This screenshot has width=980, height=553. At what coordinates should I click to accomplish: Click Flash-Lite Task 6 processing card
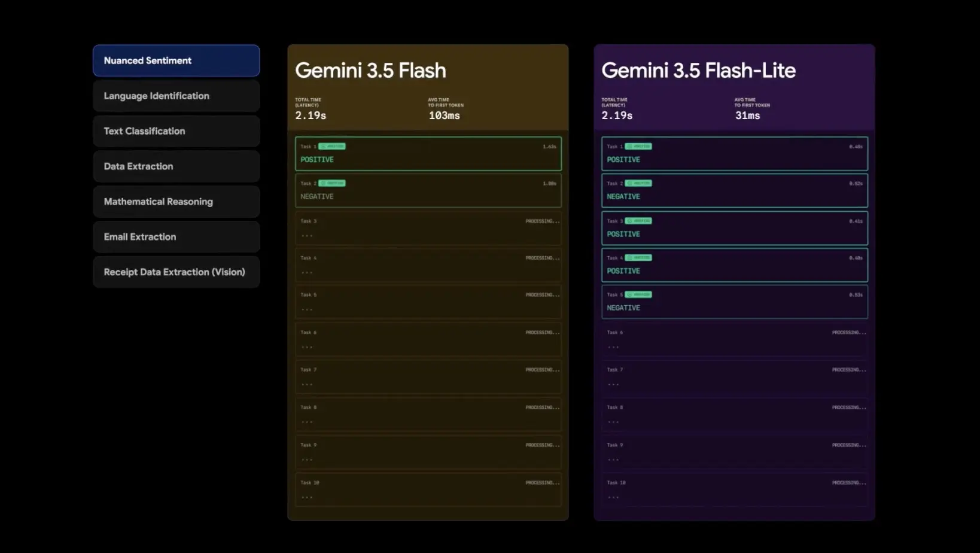pyautogui.click(x=735, y=339)
